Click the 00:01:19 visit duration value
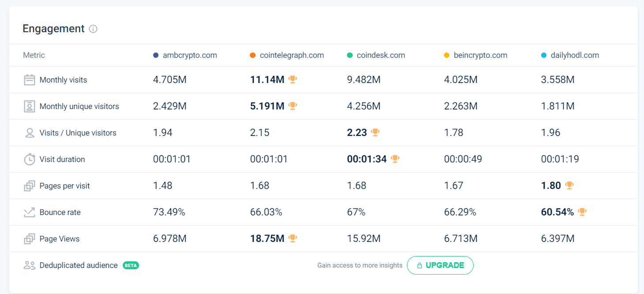Image resolution: width=644 pixels, height=294 pixels. click(560, 159)
